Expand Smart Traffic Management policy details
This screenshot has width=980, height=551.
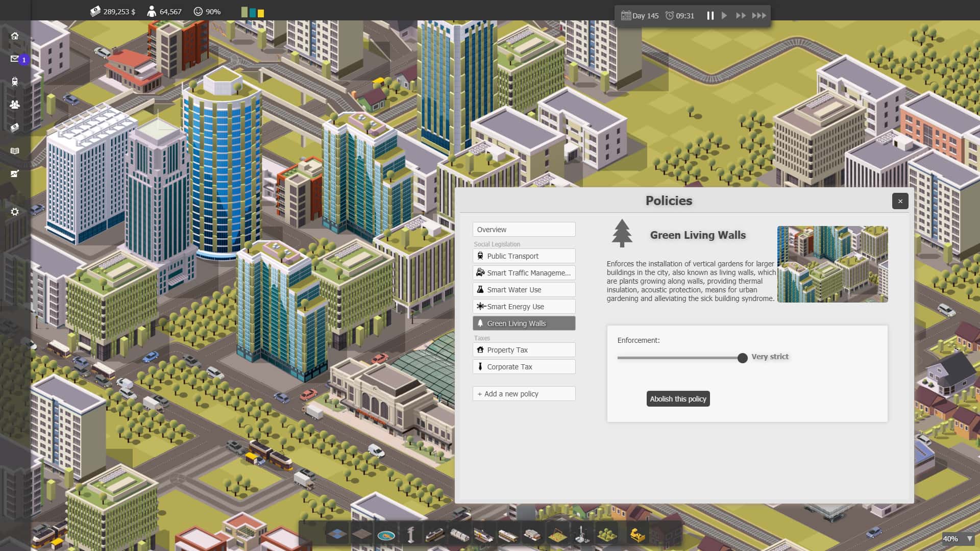tap(524, 272)
